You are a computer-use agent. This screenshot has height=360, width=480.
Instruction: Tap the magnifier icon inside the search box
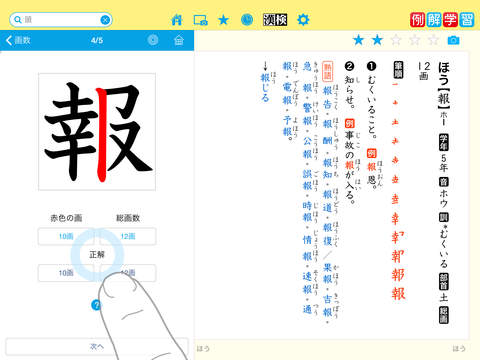point(18,20)
